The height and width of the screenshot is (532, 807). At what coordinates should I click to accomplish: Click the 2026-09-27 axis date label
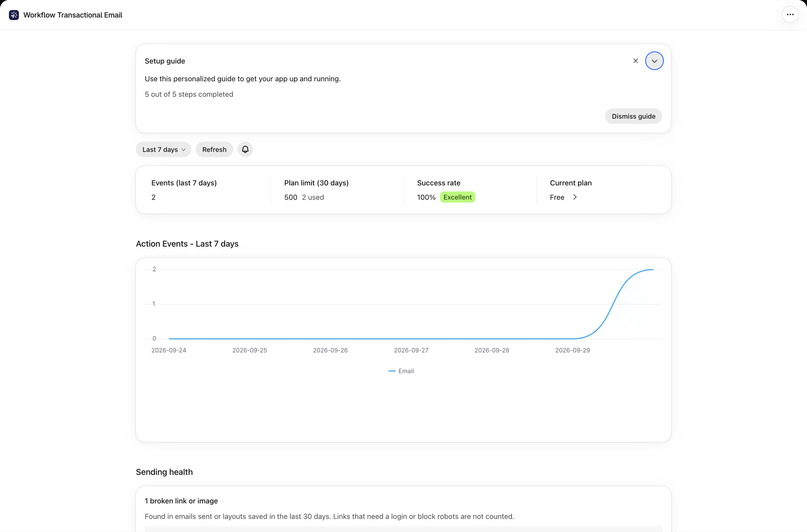pos(411,350)
